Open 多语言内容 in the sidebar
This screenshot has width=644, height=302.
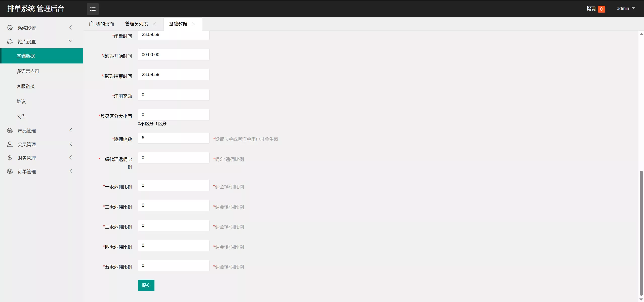pos(28,71)
